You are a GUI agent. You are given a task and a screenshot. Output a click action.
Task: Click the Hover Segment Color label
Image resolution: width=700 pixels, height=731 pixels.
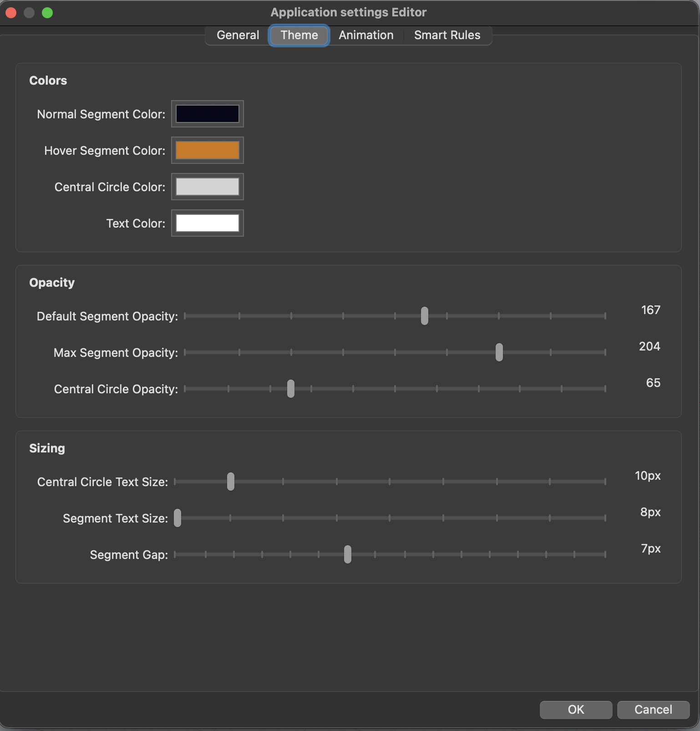point(105,151)
